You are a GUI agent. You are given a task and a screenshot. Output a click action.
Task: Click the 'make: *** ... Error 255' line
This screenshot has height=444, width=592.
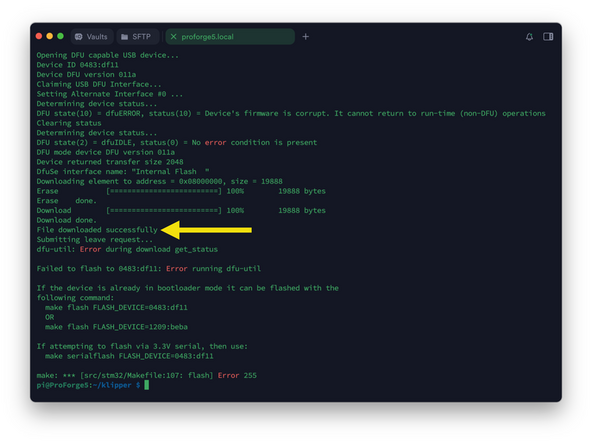146,375
